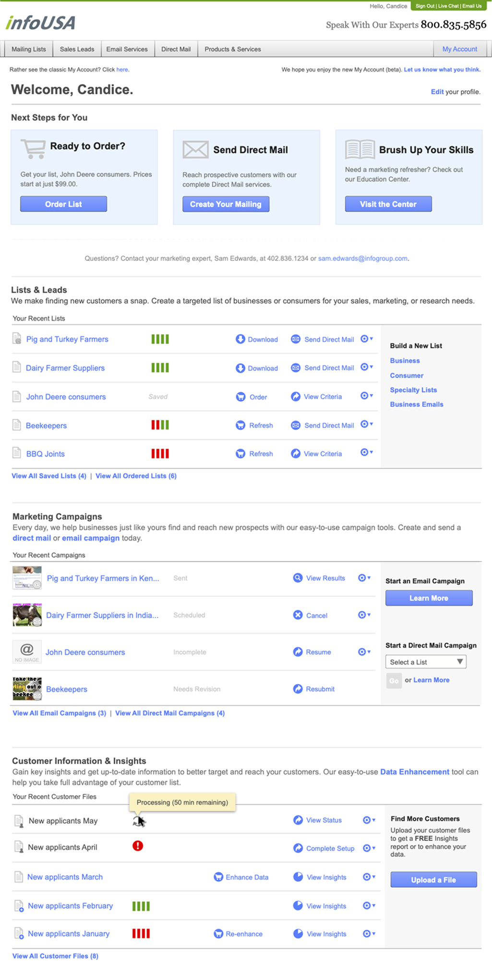Open gear options menu for John Deere consumers list
Viewport: 492px width, 980px height.
click(367, 396)
